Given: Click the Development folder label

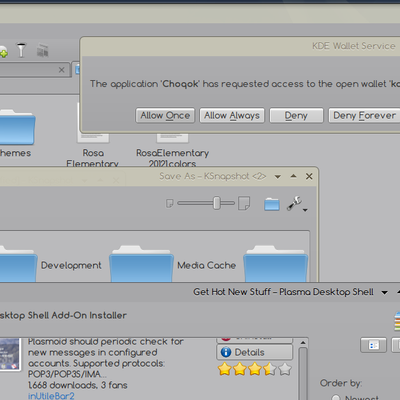Looking at the screenshot, I should [x=71, y=265].
